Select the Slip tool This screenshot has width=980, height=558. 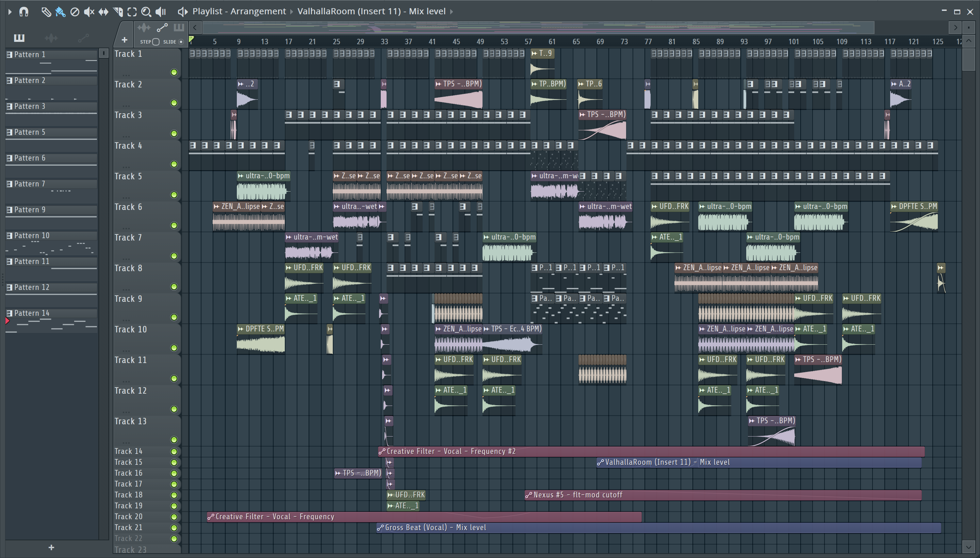(x=103, y=12)
